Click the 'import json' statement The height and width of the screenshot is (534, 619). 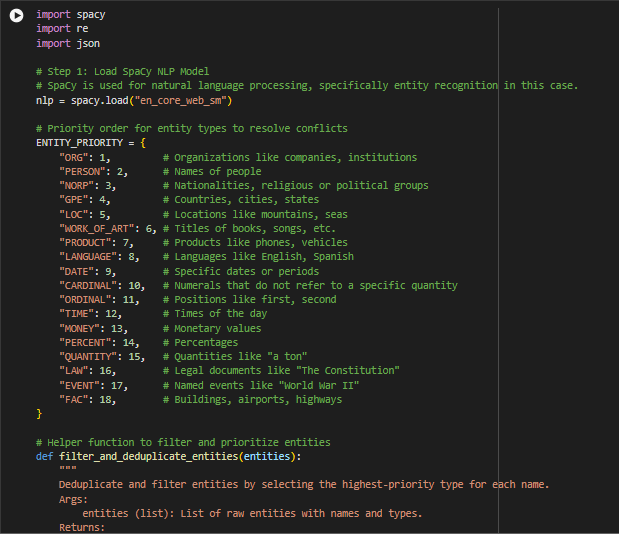coord(68,43)
